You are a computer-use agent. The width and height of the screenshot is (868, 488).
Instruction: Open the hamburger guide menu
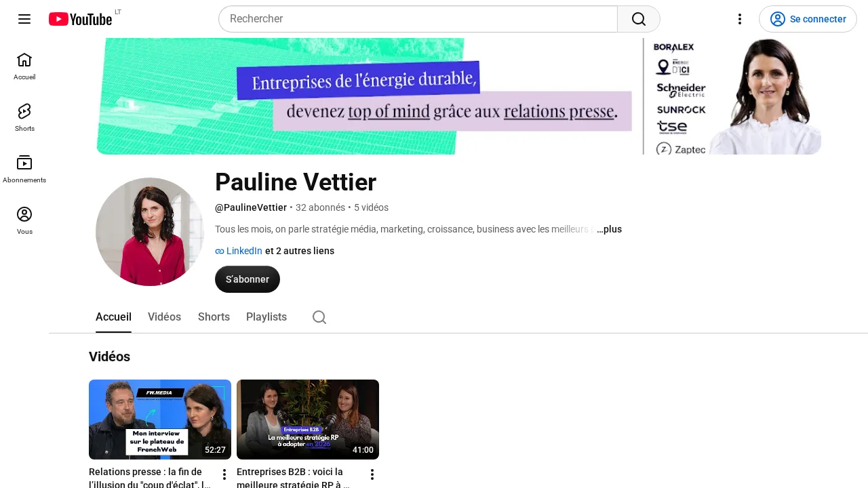point(24,19)
